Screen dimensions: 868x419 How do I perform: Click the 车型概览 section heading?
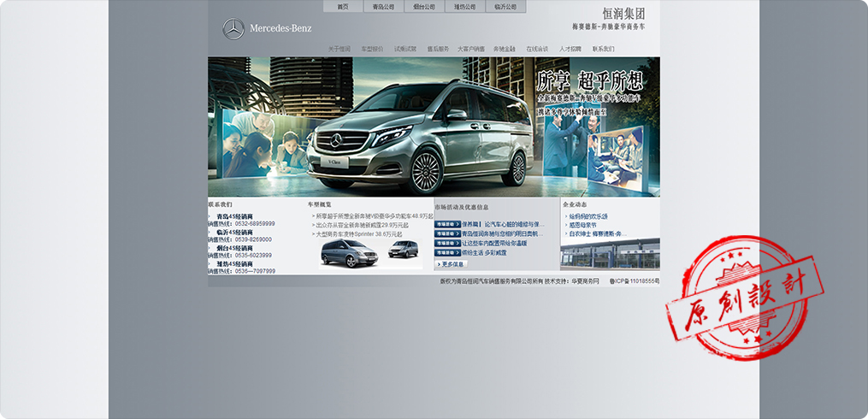click(320, 204)
